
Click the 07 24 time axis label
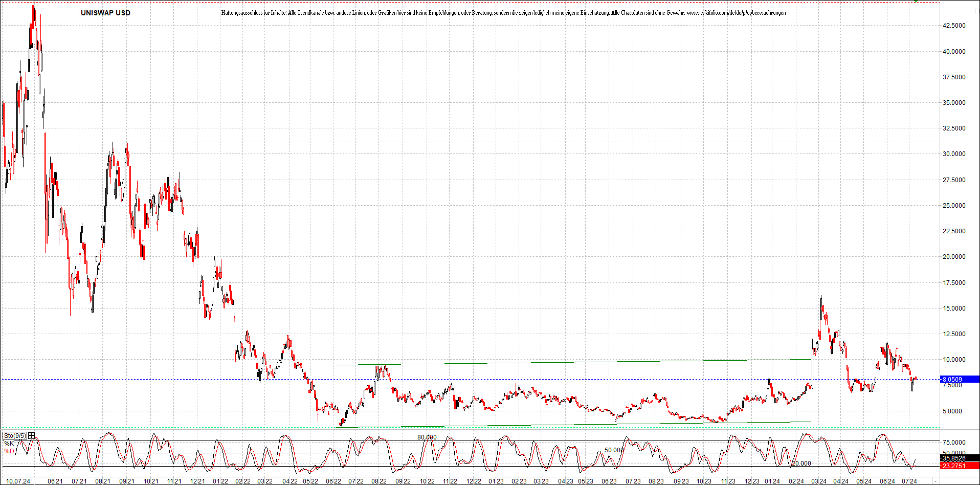(x=909, y=481)
